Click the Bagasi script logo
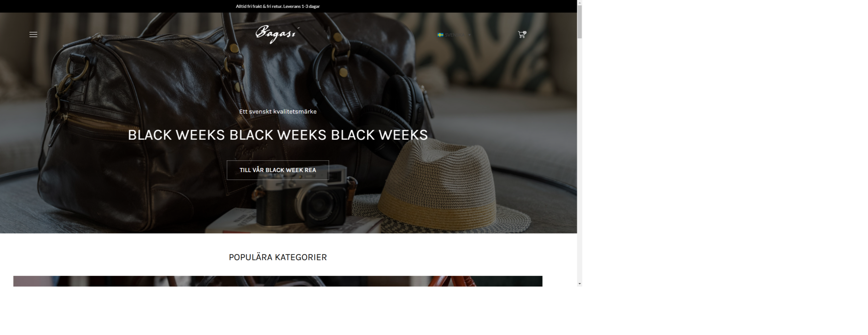The image size is (868, 335). (277, 34)
